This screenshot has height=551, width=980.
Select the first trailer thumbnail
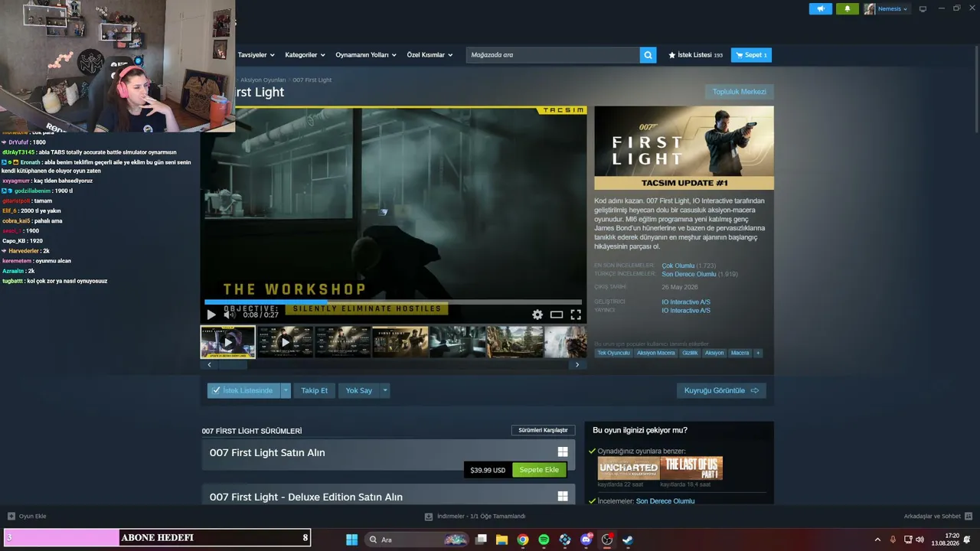[x=227, y=342]
